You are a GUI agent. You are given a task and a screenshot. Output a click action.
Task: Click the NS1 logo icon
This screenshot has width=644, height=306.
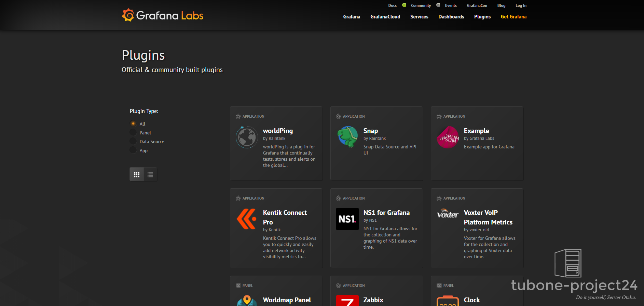pos(347,219)
